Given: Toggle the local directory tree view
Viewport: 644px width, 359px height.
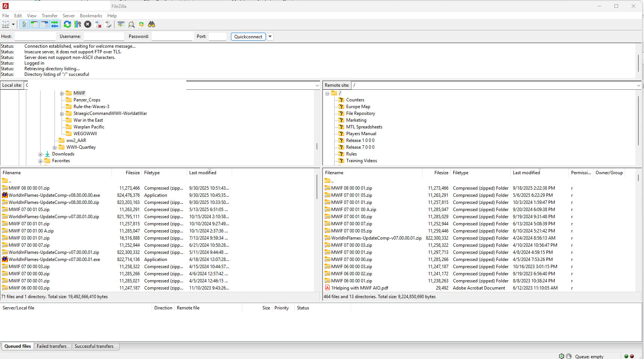Looking at the screenshot, I should pyautogui.click(x=34, y=24).
